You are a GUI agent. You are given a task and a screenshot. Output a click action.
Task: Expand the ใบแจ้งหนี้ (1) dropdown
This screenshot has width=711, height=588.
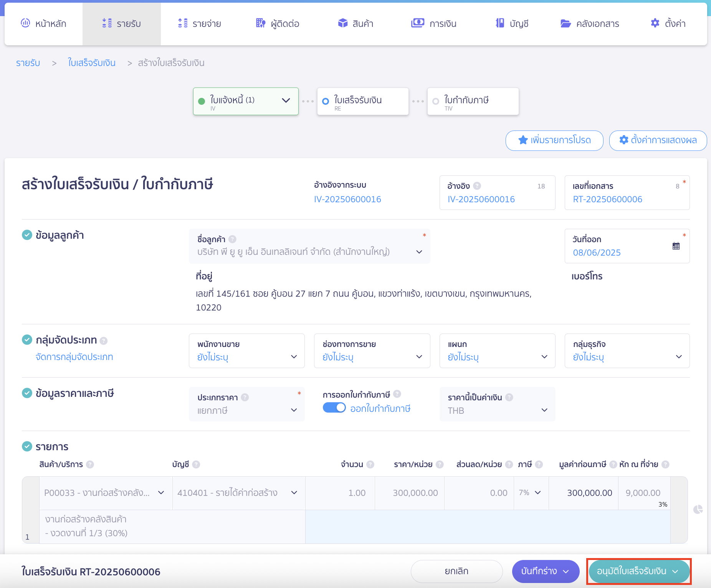pos(286,101)
